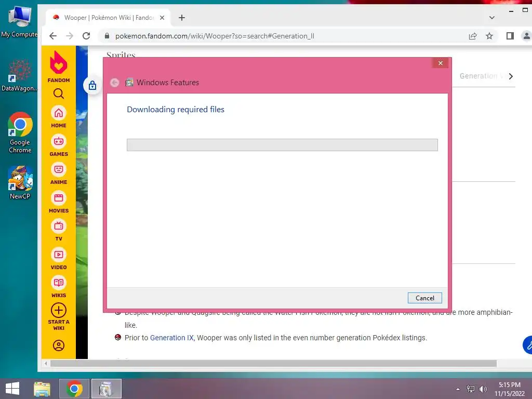Viewport: 532px width, 399px height.
Task: Click scrollbar left arrow
Action: 46,363
